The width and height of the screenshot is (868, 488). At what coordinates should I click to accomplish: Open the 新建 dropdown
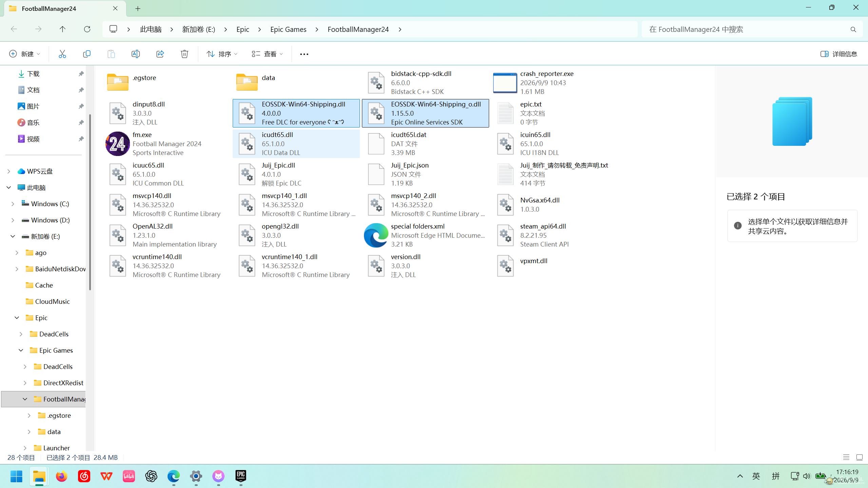click(24, 54)
